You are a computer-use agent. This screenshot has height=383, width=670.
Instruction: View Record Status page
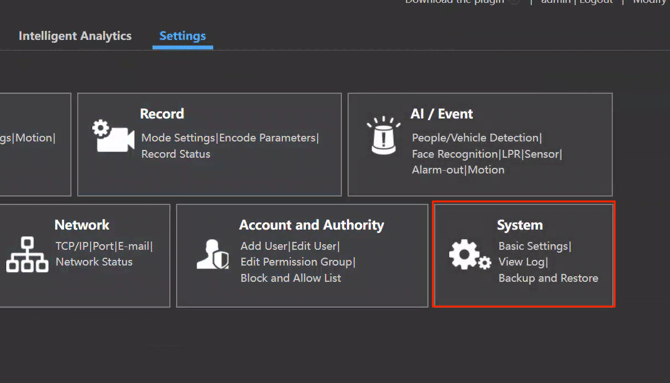coord(176,154)
